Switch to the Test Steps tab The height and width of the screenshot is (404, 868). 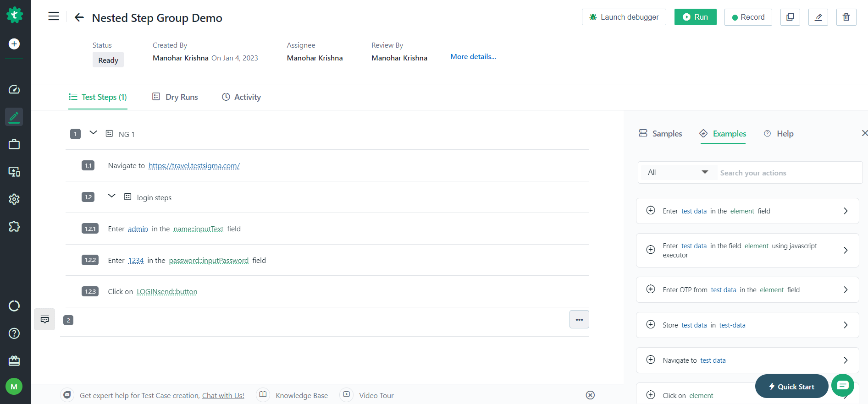(x=98, y=97)
